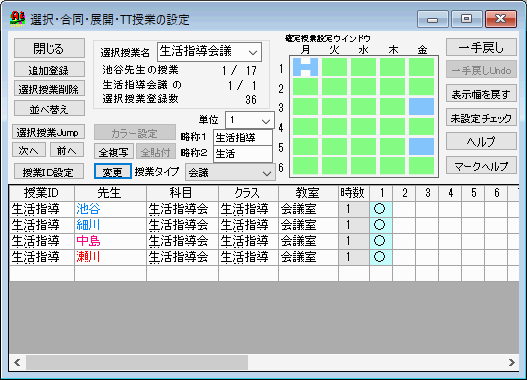Click column 6 header in period grid
The image size is (527, 380).
coord(496,193)
